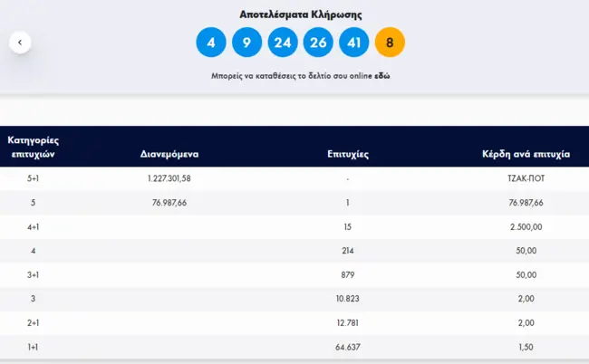The image size is (589, 364).
Task: Click the 64.637 winners count
Action: pos(348,345)
